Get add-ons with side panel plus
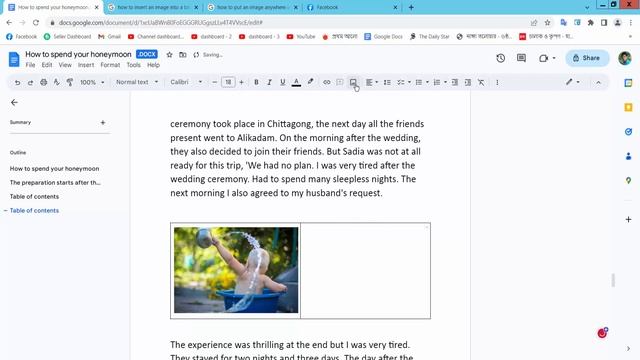The image size is (640, 360). point(628,220)
